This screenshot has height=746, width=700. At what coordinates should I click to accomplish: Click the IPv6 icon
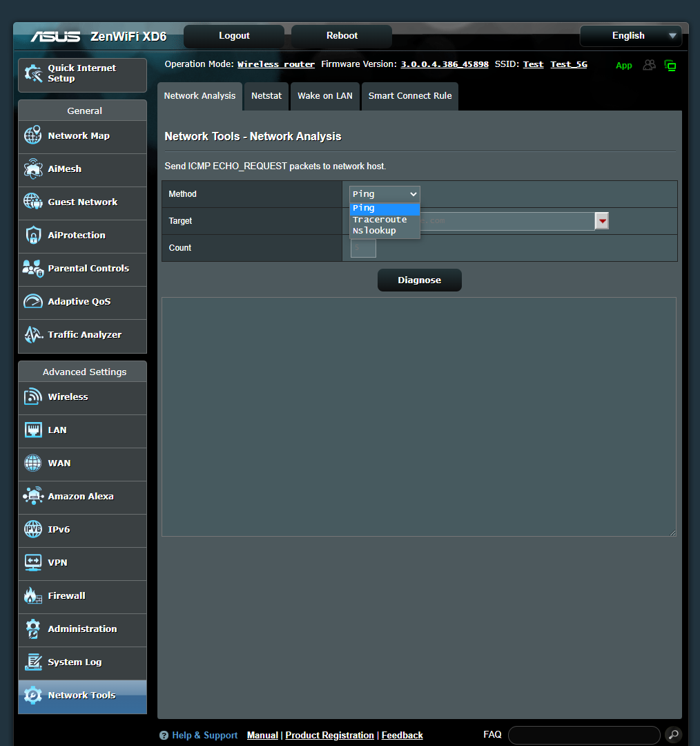tap(33, 529)
